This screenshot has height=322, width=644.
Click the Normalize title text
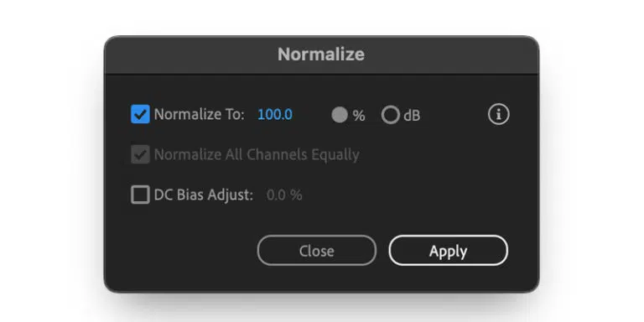tap(321, 55)
